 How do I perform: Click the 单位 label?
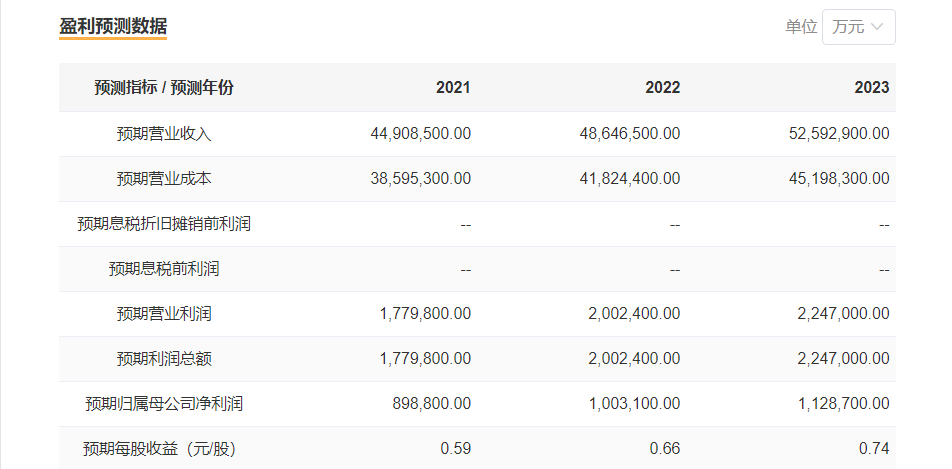pos(801,27)
